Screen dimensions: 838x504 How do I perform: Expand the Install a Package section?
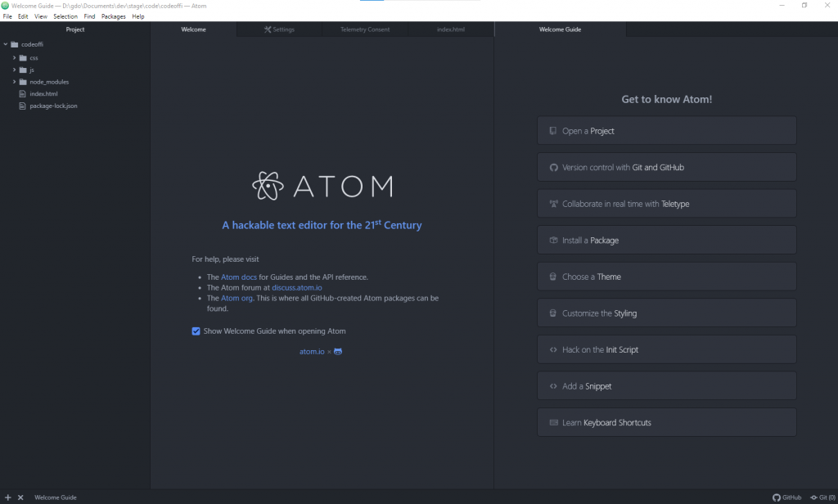point(666,240)
